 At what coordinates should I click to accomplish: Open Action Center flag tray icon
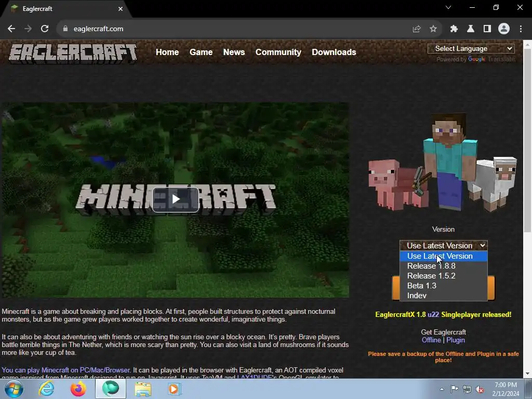[454, 389]
